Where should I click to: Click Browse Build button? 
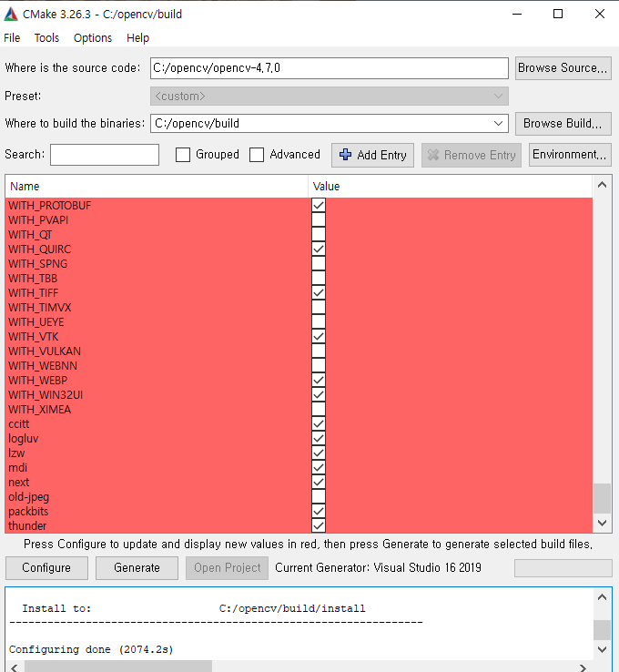click(563, 124)
